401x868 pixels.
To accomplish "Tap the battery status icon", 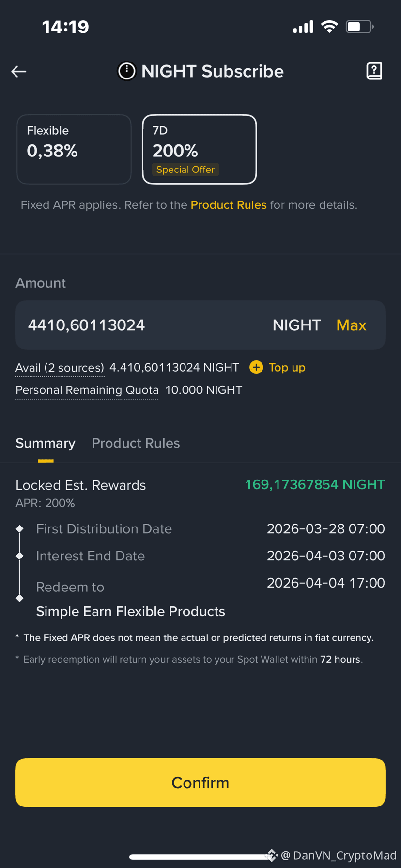I will click(x=359, y=27).
